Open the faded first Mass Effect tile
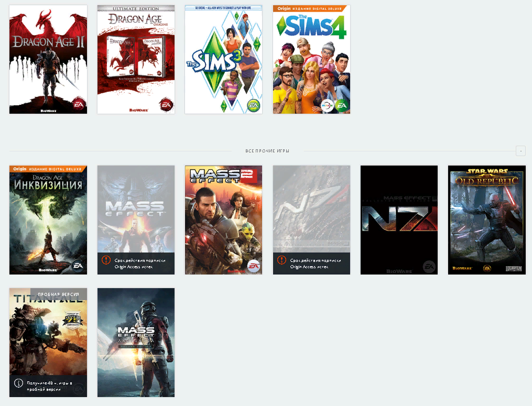This screenshot has width=532, height=406. pos(136,220)
